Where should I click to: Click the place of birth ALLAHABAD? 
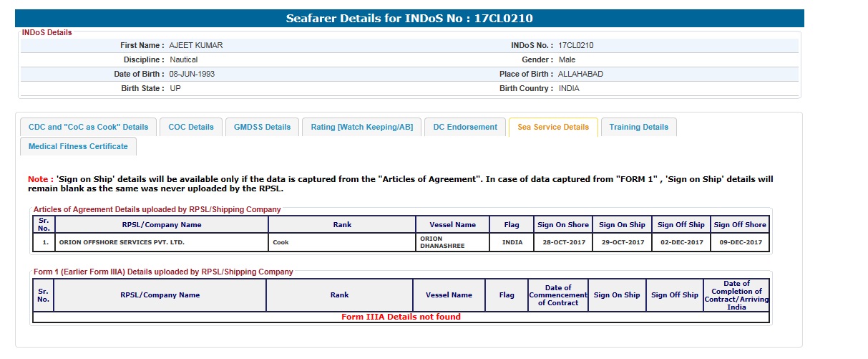581,74
